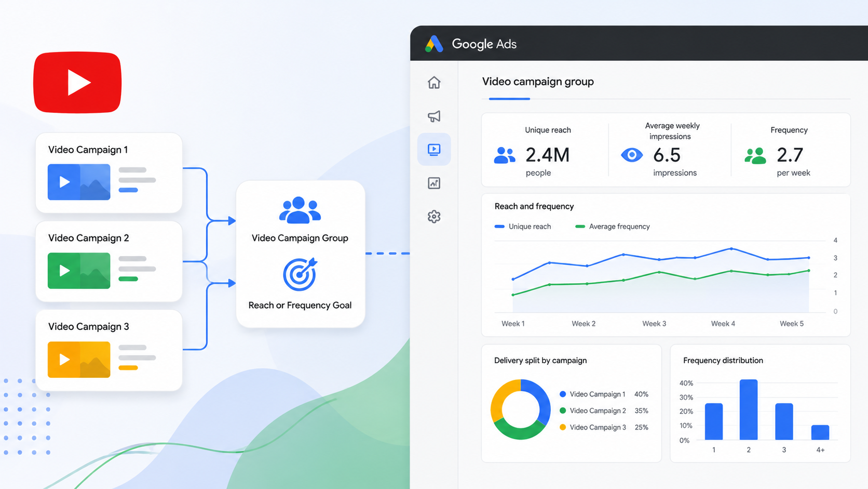
Task: Click the target goal icon
Action: [300, 274]
